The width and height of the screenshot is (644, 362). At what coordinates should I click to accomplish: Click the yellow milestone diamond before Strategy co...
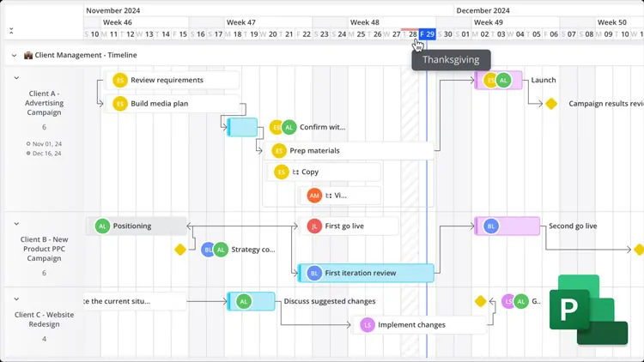[180, 250]
